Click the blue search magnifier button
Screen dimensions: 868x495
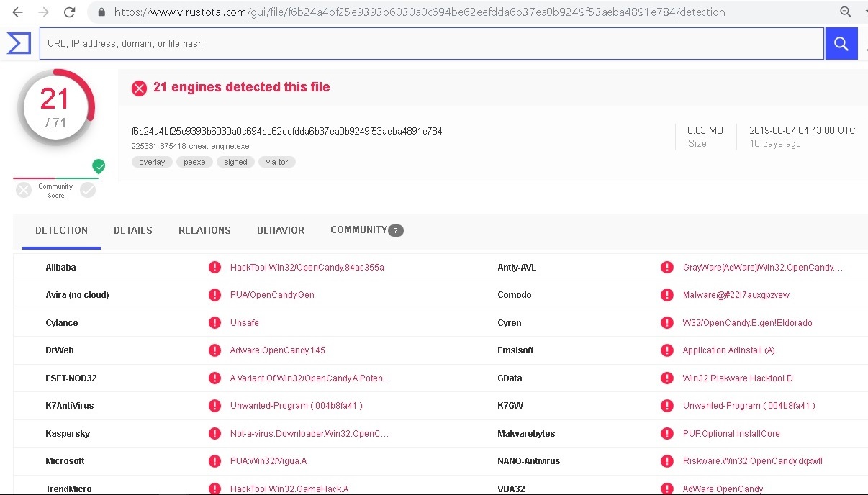click(841, 44)
